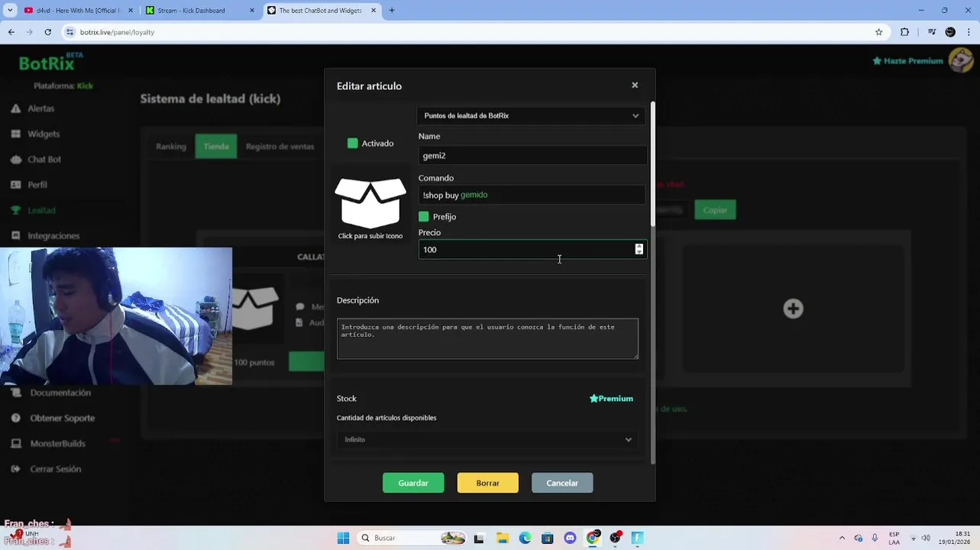
Task: Click the yellow Borrar button
Action: point(488,483)
